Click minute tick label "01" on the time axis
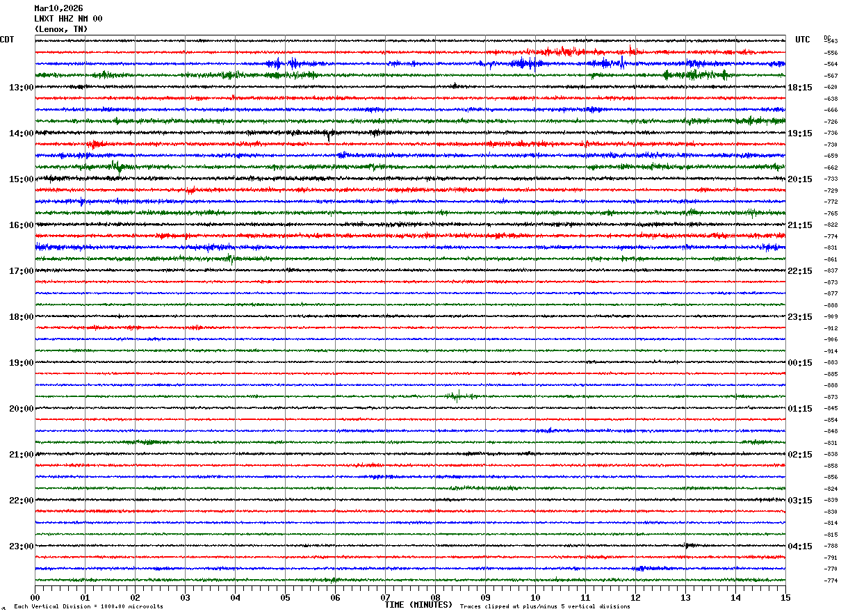841x616 pixels. click(85, 597)
